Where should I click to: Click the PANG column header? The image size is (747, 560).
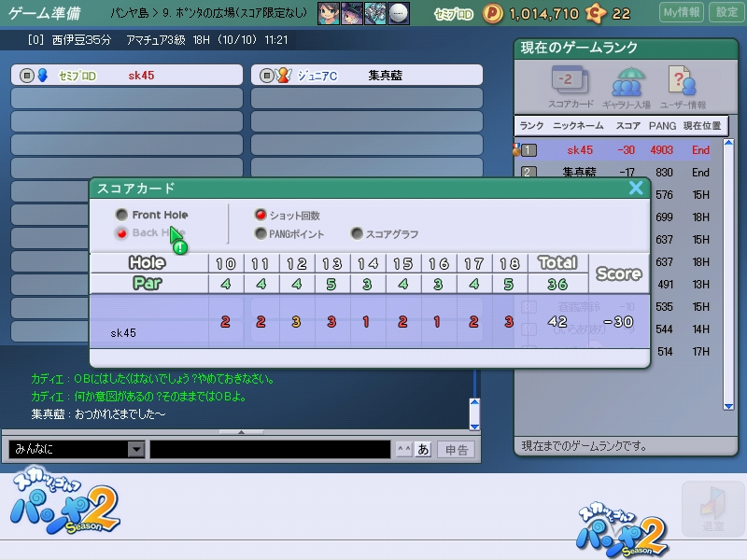662,126
